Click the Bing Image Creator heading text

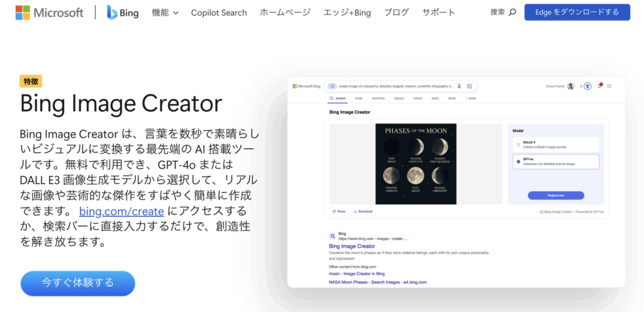tap(121, 104)
